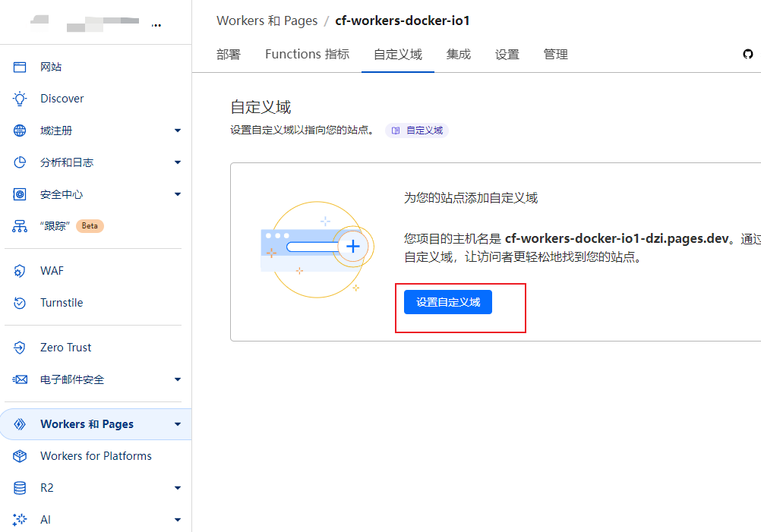Open the 设置 tab
Image resolution: width=761 pixels, height=532 pixels.
coord(507,55)
